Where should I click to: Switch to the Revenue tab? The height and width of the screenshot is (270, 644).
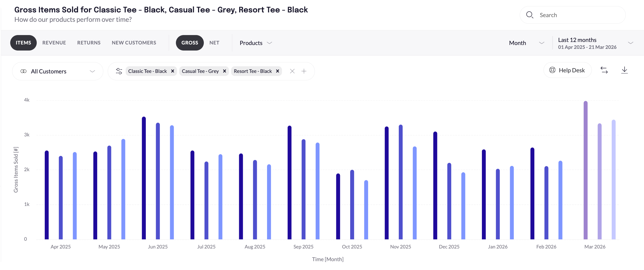pyautogui.click(x=54, y=43)
